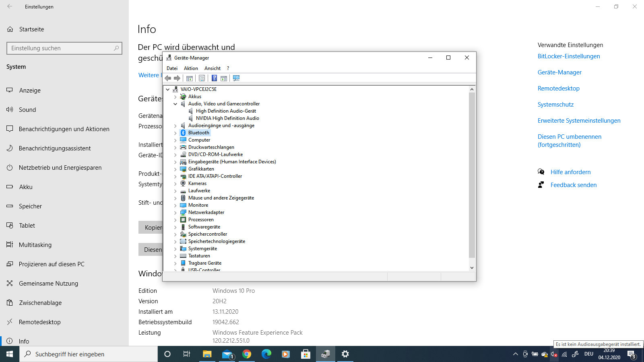
Task: Open the taskbar clock and date
Action: [609, 354]
